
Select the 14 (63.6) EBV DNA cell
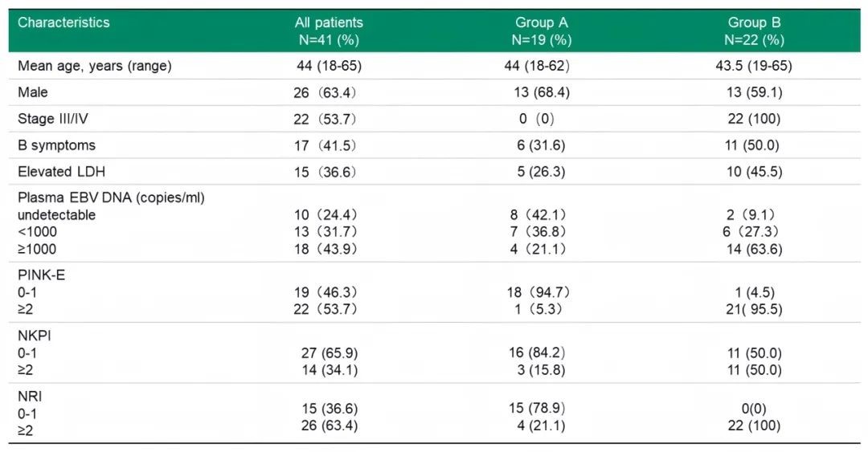coord(754,249)
